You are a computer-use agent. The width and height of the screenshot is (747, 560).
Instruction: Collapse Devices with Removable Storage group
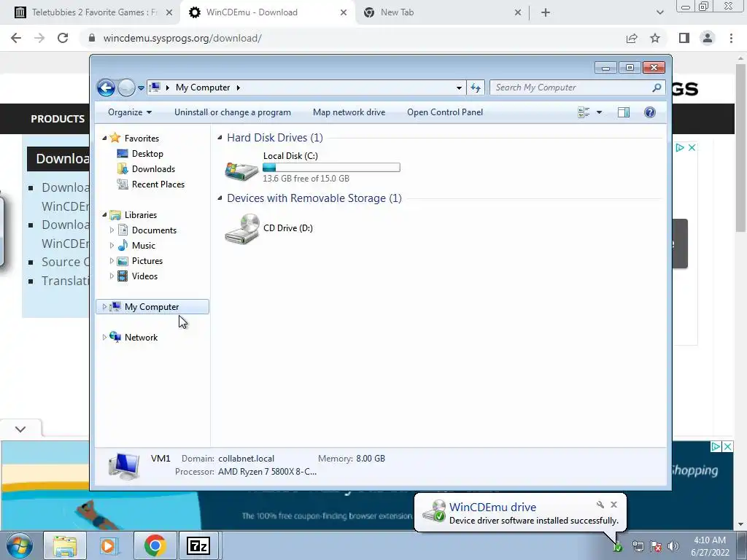tap(220, 198)
